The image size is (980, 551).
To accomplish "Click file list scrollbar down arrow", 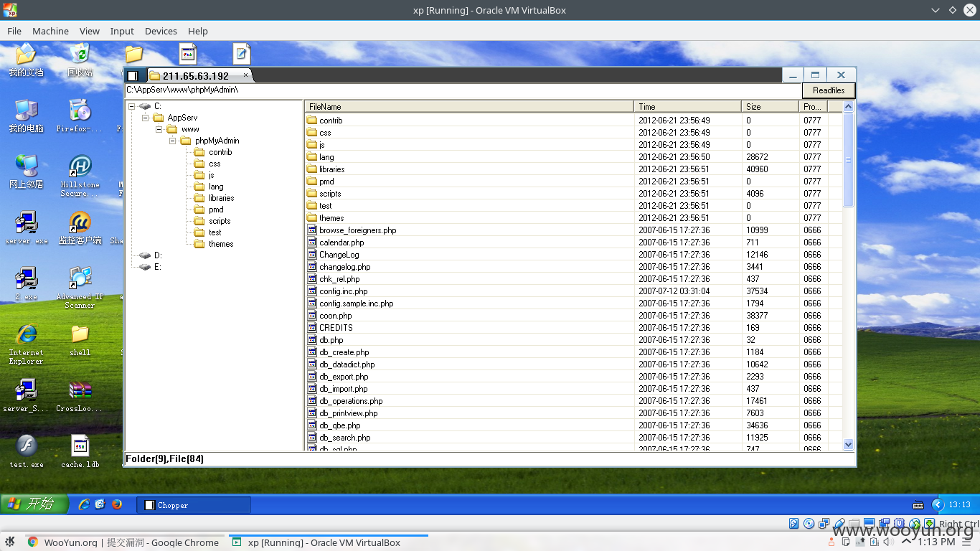I will click(x=849, y=445).
